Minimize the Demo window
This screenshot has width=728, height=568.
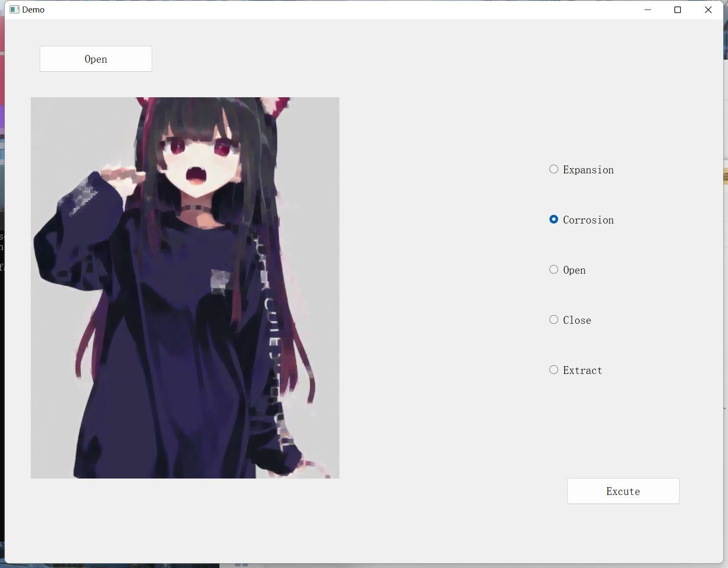(x=648, y=10)
